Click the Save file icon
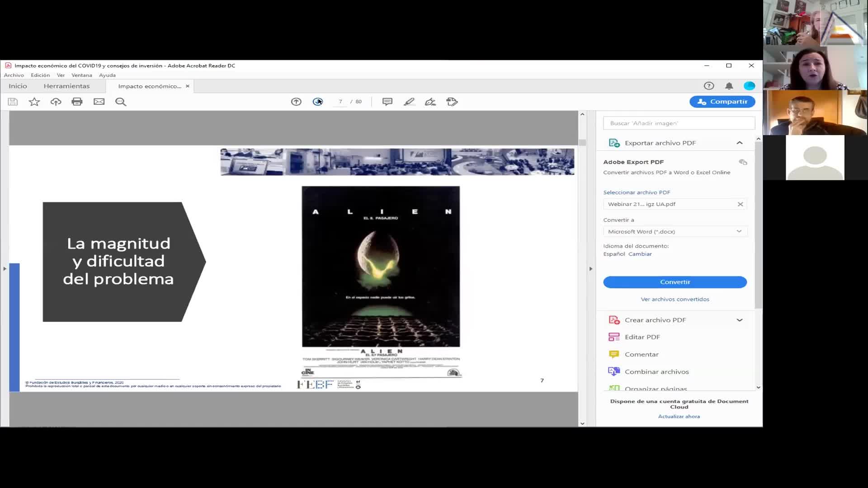The width and height of the screenshot is (868, 488). 13,102
